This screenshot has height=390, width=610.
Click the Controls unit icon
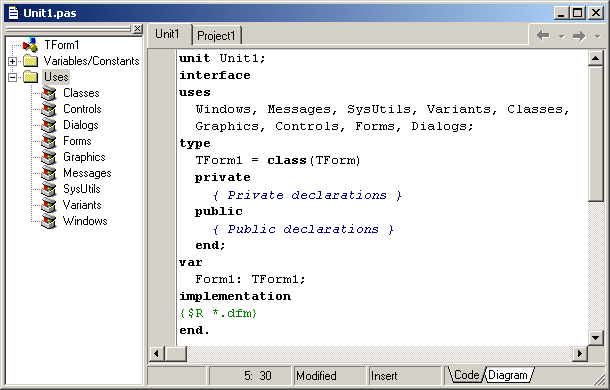49,109
